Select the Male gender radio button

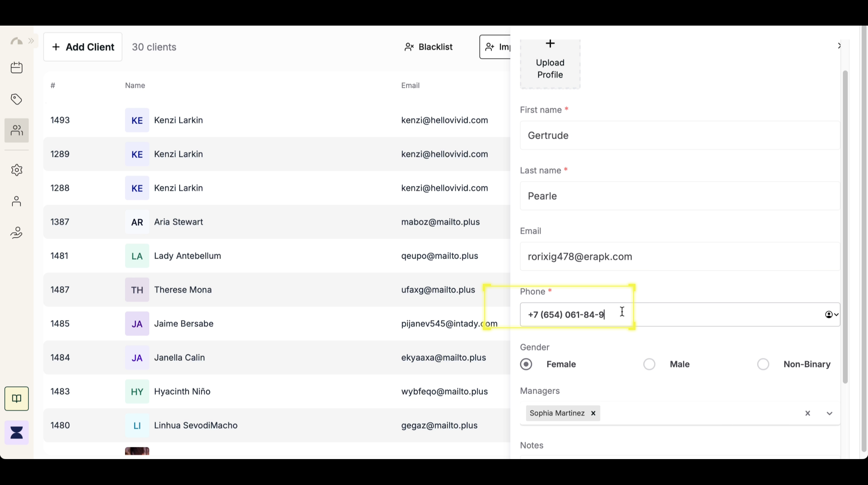click(x=650, y=364)
